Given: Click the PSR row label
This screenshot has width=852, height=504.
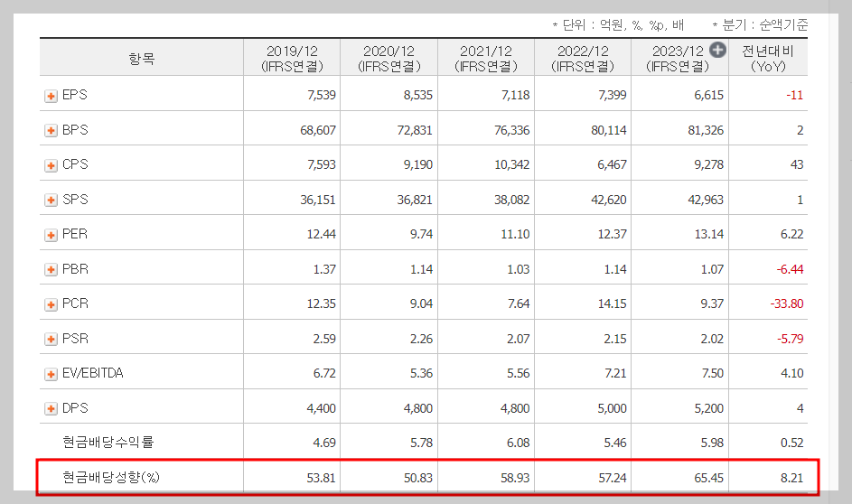Looking at the screenshot, I should [x=75, y=339].
